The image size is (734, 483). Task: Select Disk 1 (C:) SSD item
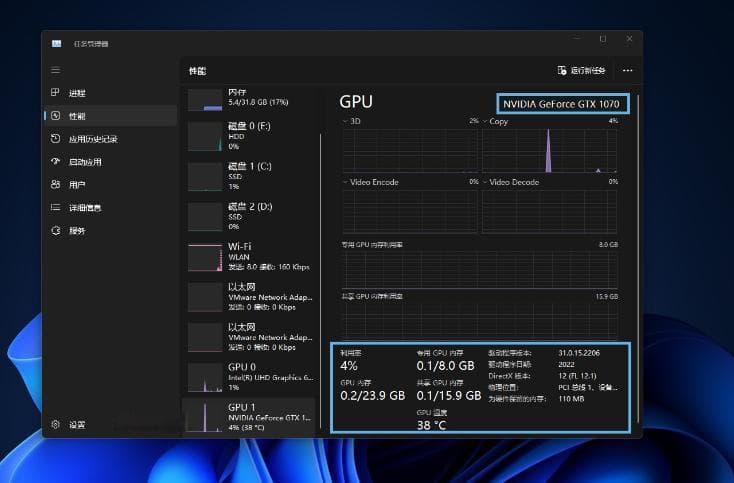point(250,176)
